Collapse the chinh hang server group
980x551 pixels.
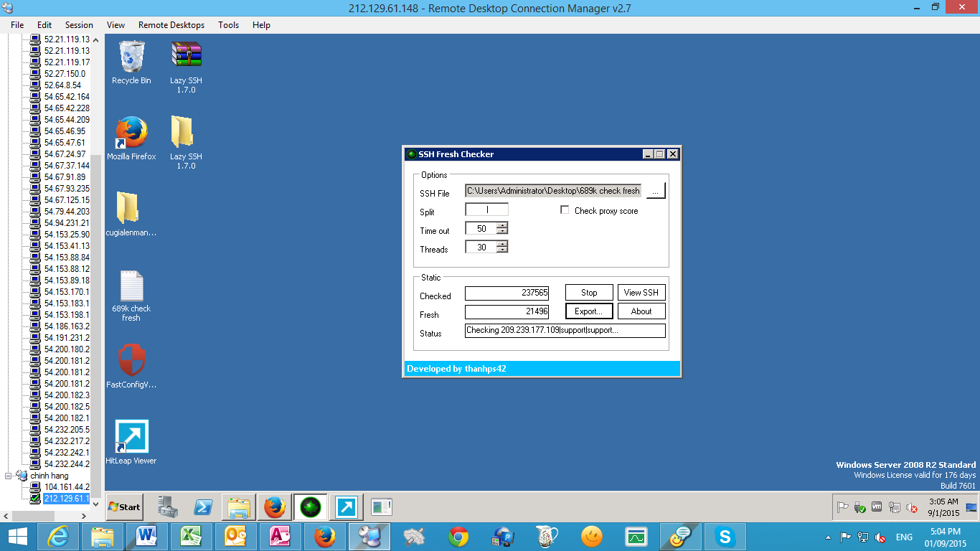coord(9,476)
